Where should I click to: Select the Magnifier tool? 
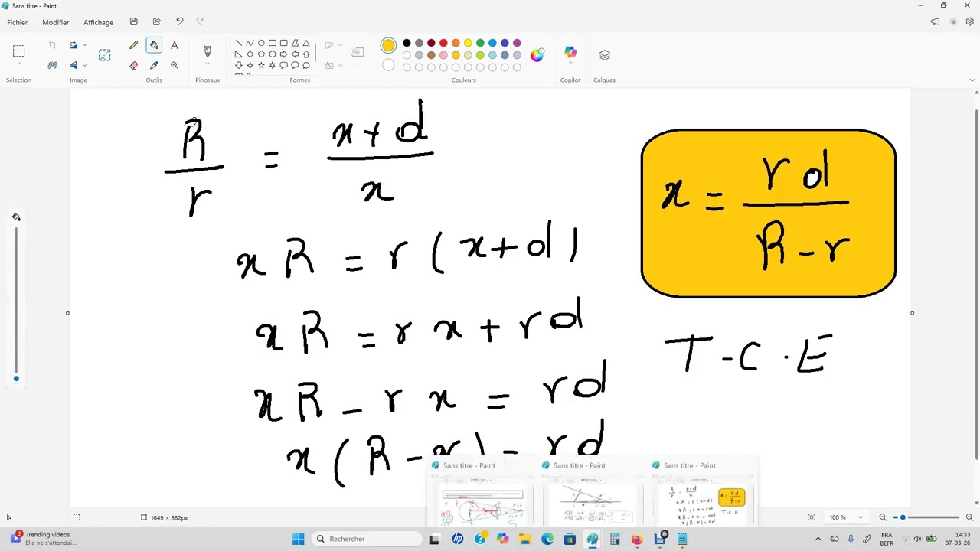coord(175,66)
